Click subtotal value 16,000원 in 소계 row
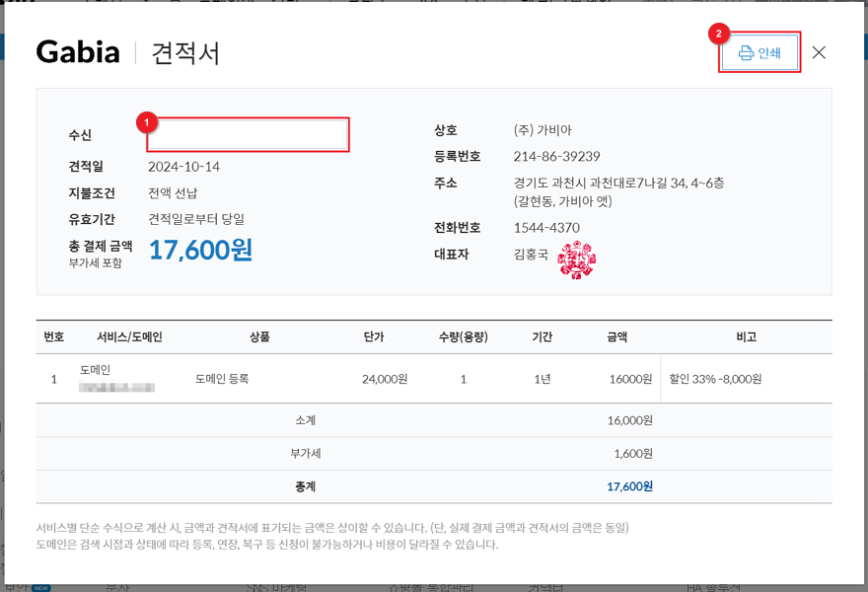The image size is (868, 592). [630, 420]
